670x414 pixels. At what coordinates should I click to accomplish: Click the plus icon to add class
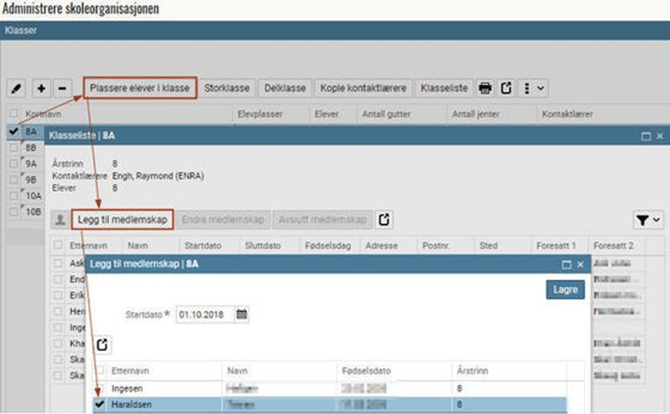[42, 88]
